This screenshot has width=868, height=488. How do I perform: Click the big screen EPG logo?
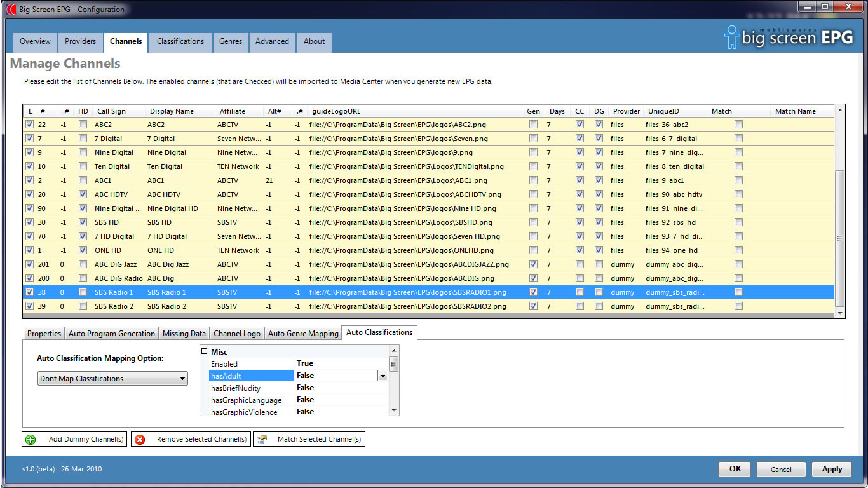[x=789, y=37]
